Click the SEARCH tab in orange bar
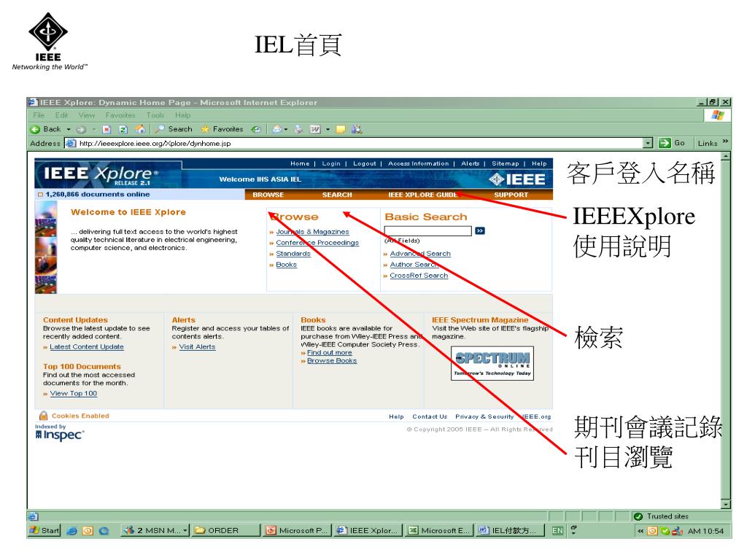This screenshot has width=747, height=560. tap(337, 195)
